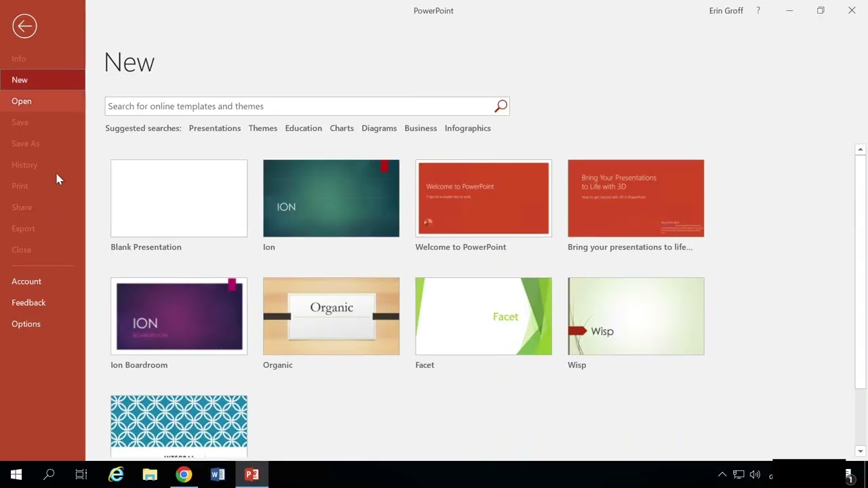This screenshot has height=488, width=868.
Task: Choose the Integral patterned template
Action: point(179,426)
